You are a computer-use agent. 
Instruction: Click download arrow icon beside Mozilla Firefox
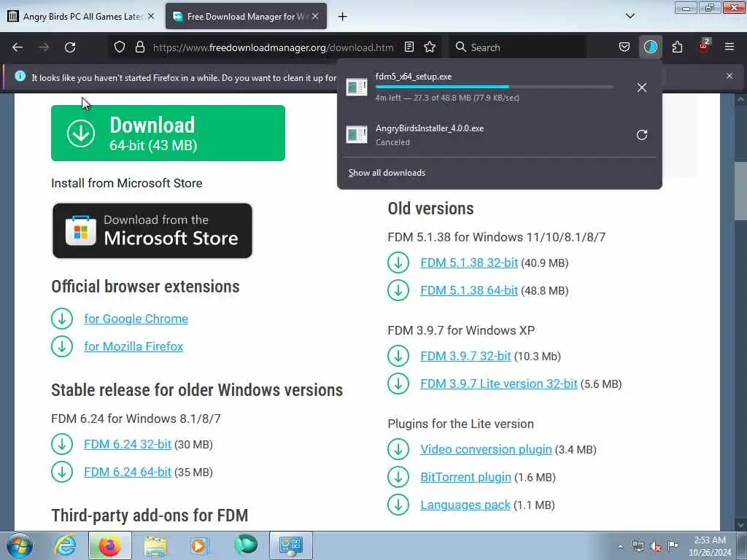click(x=62, y=346)
